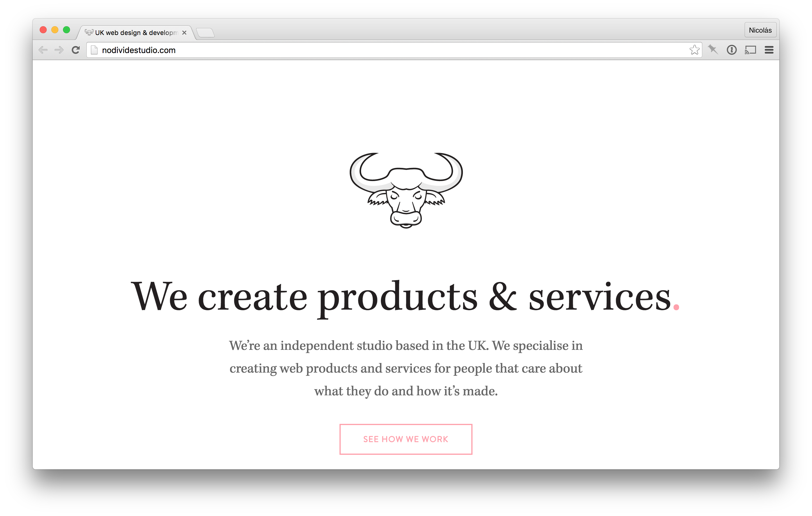The height and width of the screenshot is (516, 812).
Task: Close the UK web design tab
Action: point(184,33)
